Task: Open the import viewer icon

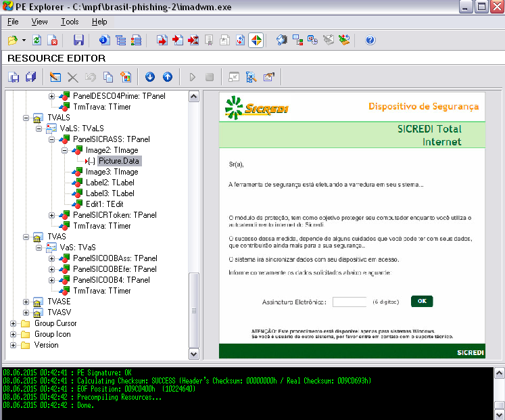Action: [177, 41]
